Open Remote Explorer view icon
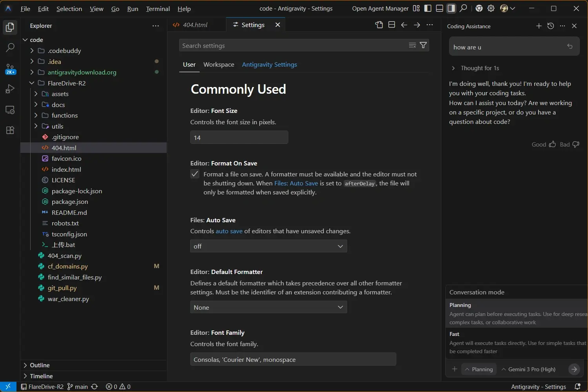The image size is (588, 392). pos(10,110)
